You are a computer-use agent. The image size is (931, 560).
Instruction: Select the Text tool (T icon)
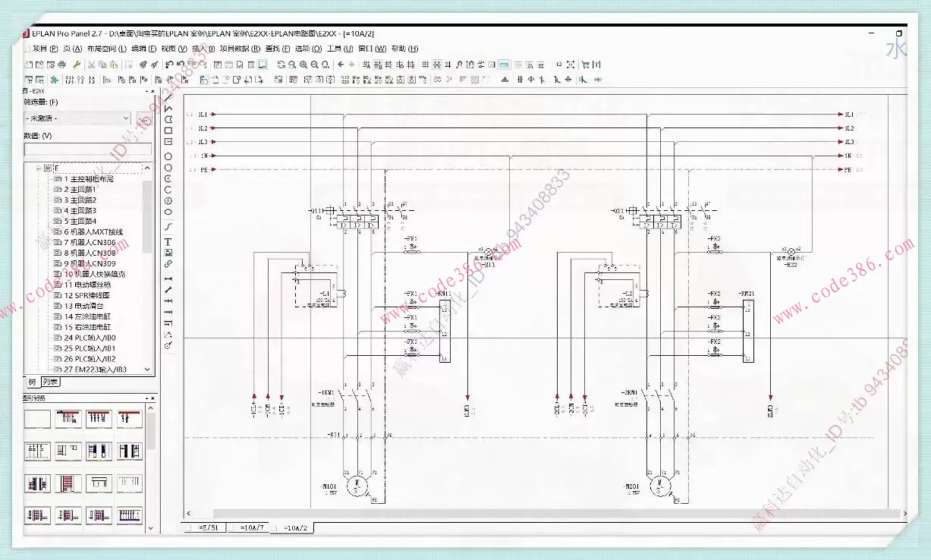[168, 242]
